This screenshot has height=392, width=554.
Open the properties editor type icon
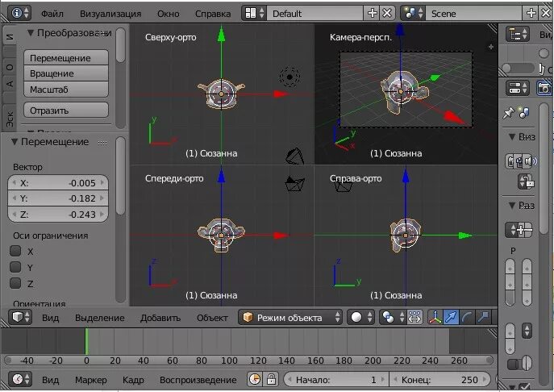(x=518, y=88)
